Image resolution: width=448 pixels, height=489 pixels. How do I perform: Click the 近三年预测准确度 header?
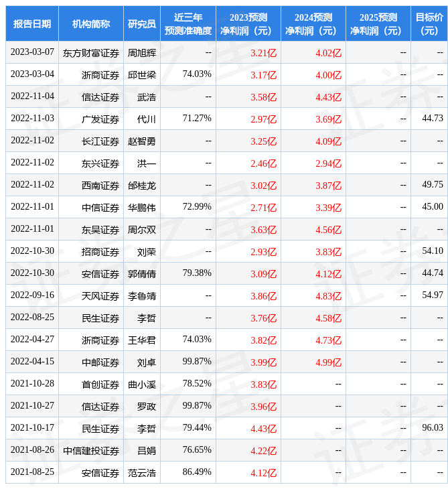pos(188,23)
